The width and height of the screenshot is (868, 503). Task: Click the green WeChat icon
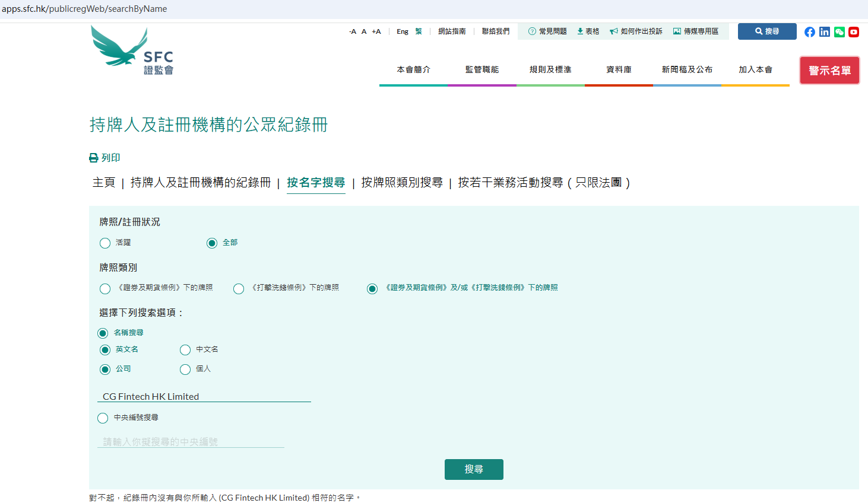click(x=839, y=32)
